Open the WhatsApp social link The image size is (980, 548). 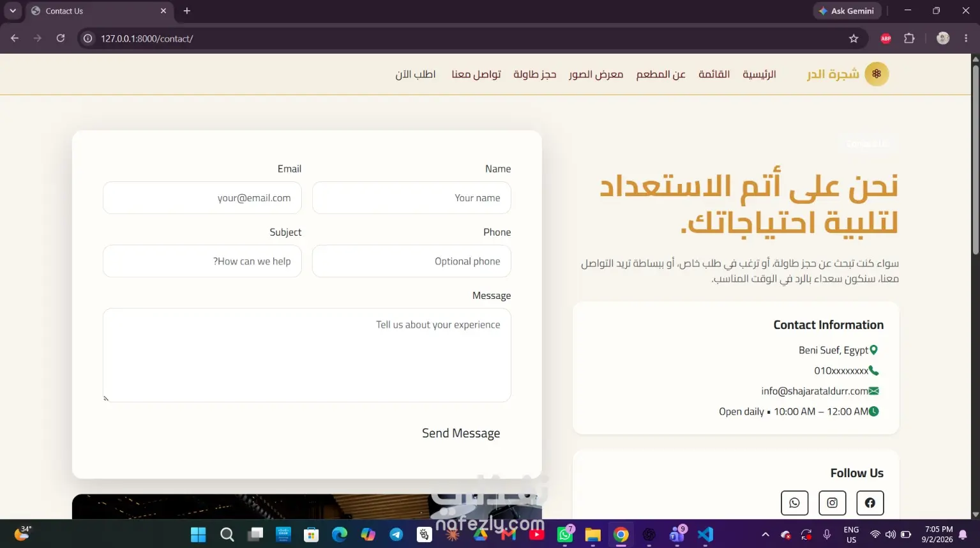tap(794, 503)
